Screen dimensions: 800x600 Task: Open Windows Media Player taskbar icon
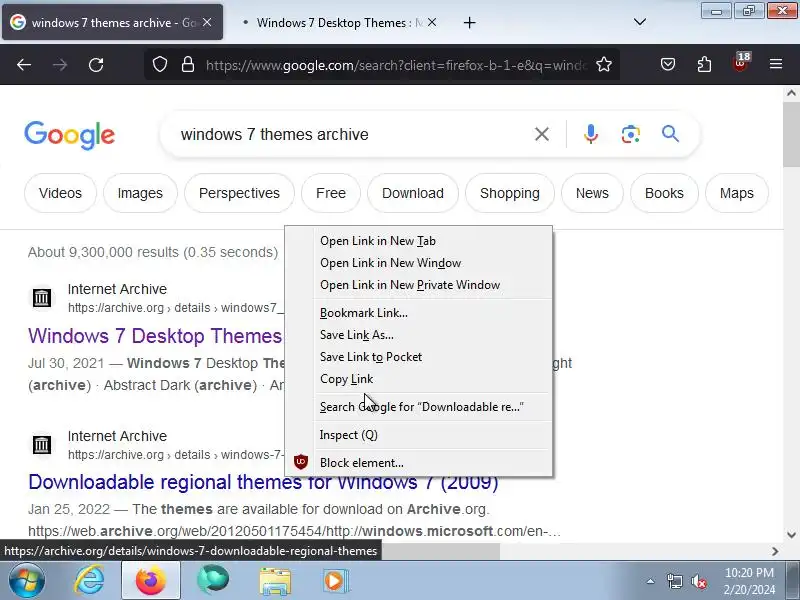click(x=336, y=581)
